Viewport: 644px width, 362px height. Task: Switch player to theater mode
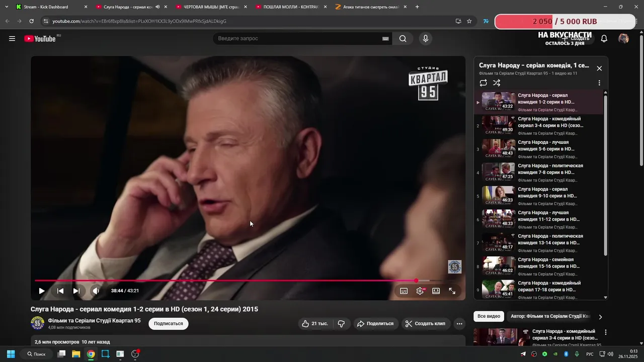(436, 291)
